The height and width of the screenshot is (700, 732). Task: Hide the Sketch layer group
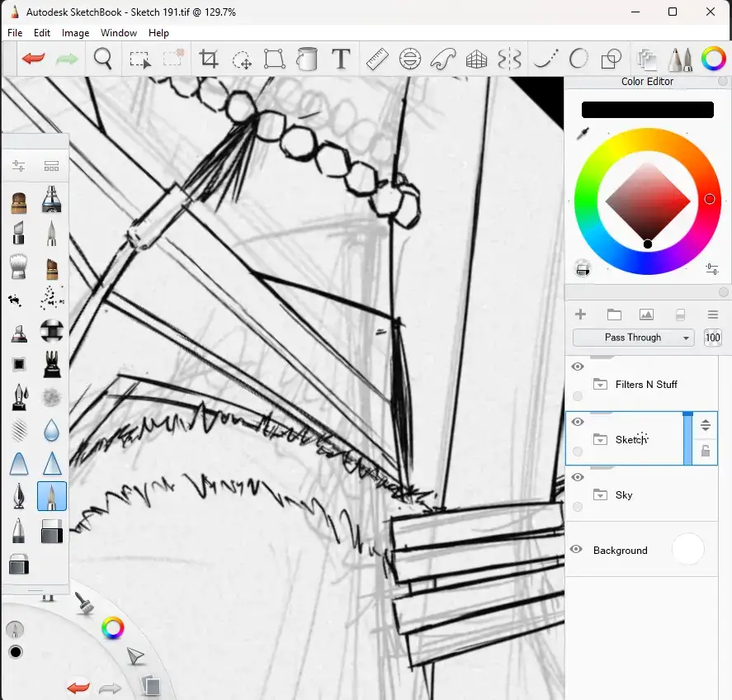tap(578, 422)
